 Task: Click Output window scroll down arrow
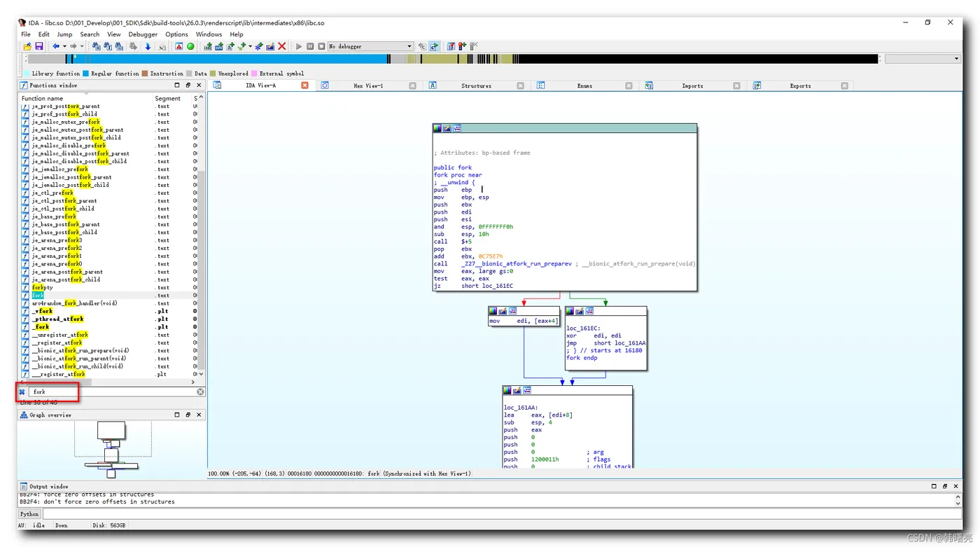(958, 503)
